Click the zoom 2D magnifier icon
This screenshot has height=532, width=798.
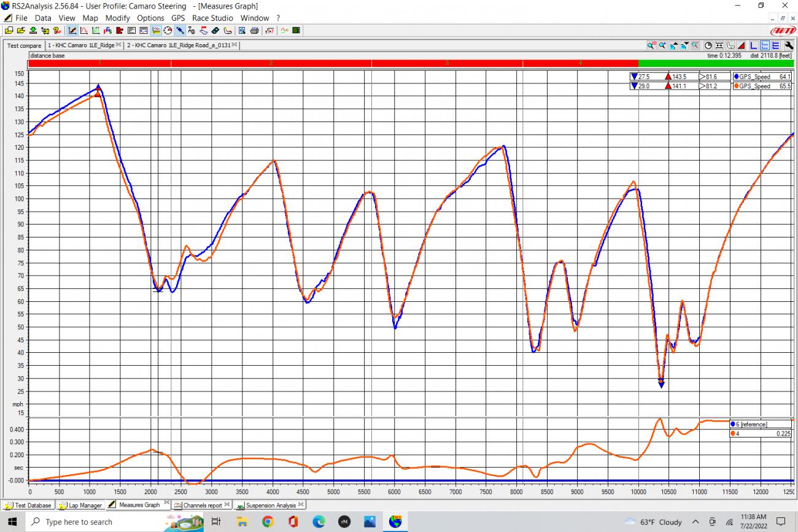[651, 45]
